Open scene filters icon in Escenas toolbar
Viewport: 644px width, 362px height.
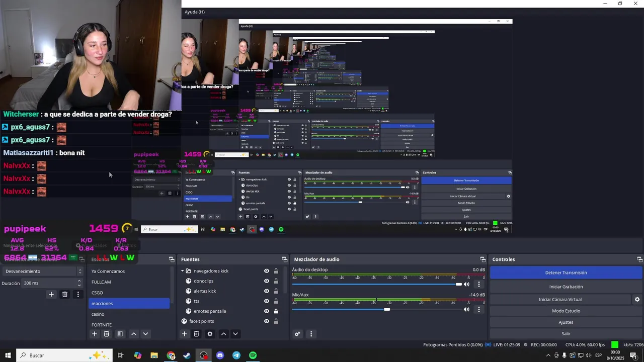[x=120, y=334]
